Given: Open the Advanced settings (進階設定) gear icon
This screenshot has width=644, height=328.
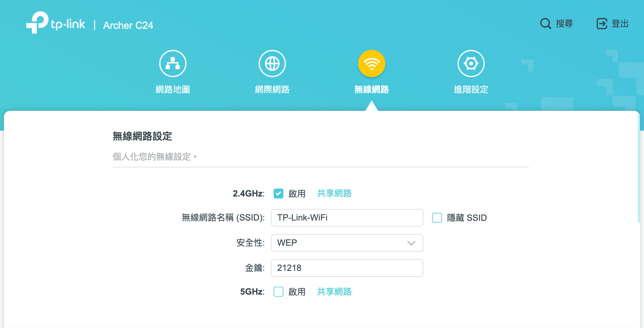Looking at the screenshot, I should [471, 64].
